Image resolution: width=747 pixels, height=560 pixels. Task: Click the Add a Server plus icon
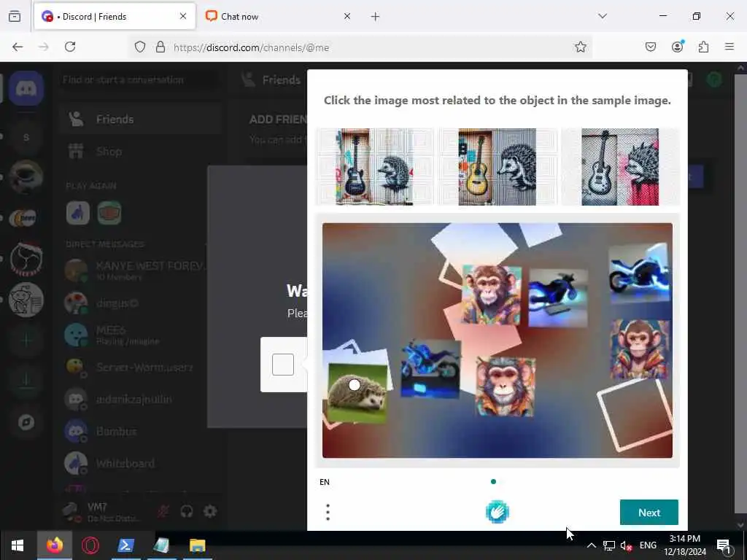tap(26, 340)
